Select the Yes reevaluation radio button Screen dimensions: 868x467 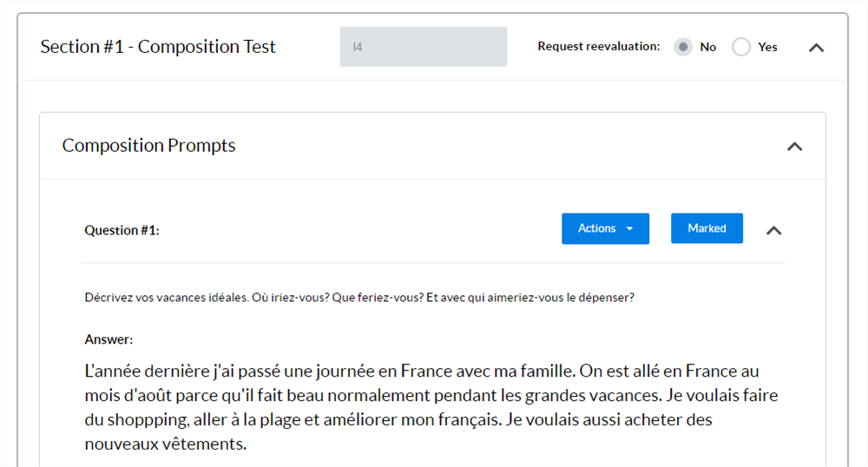pyautogui.click(x=741, y=47)
